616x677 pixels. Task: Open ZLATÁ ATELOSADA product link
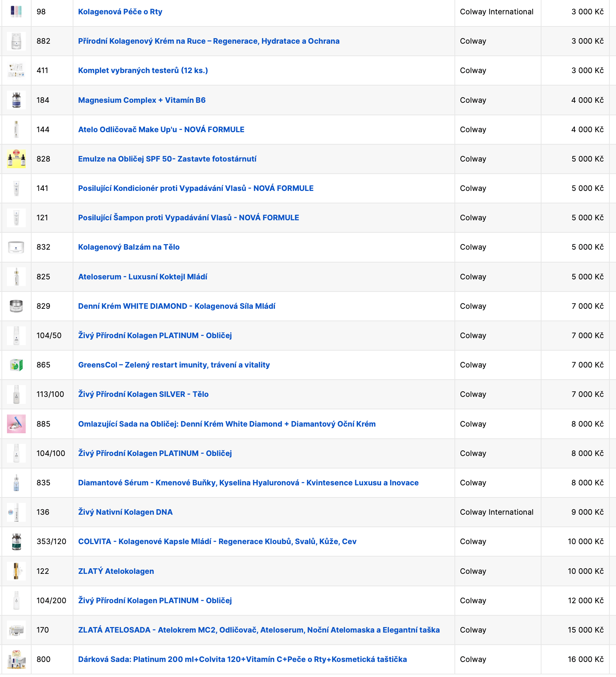point(259,630)
